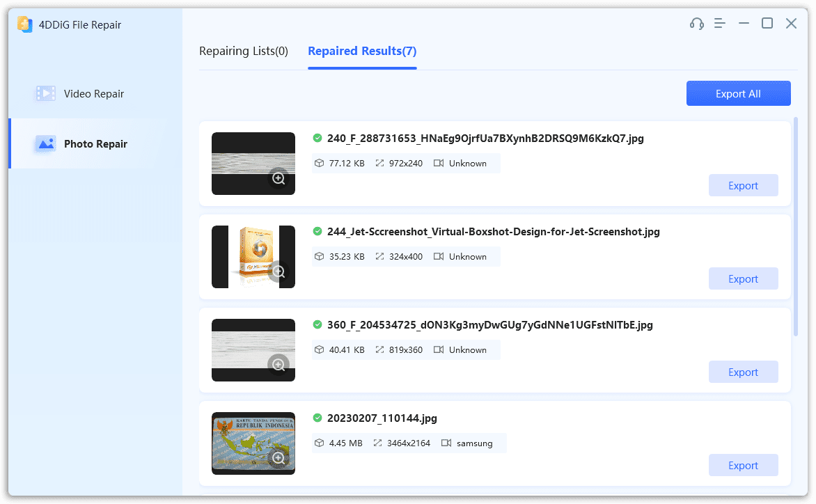Open Indonesia ID card thumbnail
Screen dimensions: 816x504
253,443
